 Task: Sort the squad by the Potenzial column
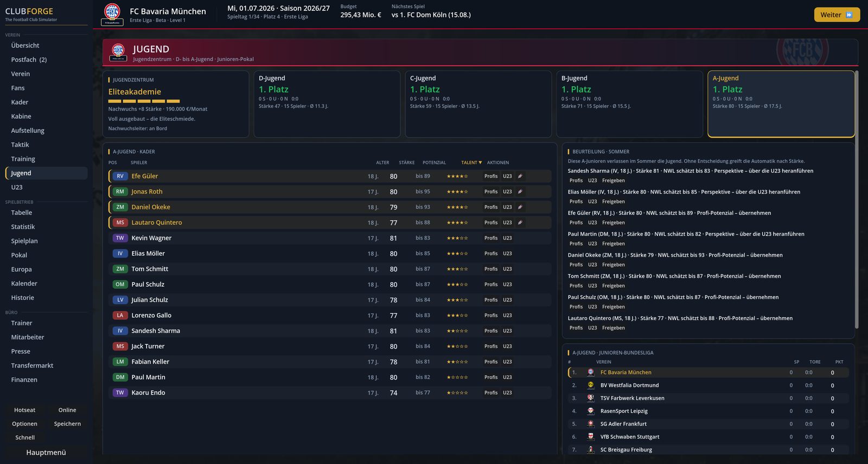click(434, 163)
